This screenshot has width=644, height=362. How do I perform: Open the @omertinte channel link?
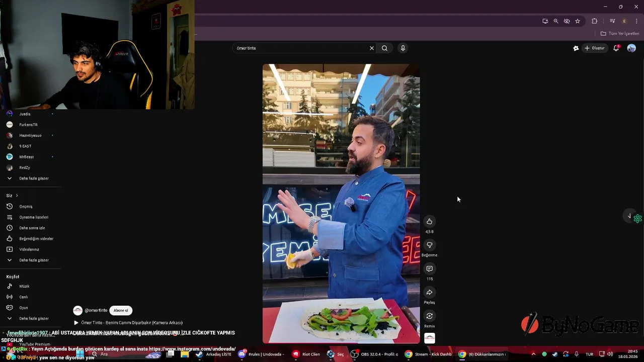[96, 310]
